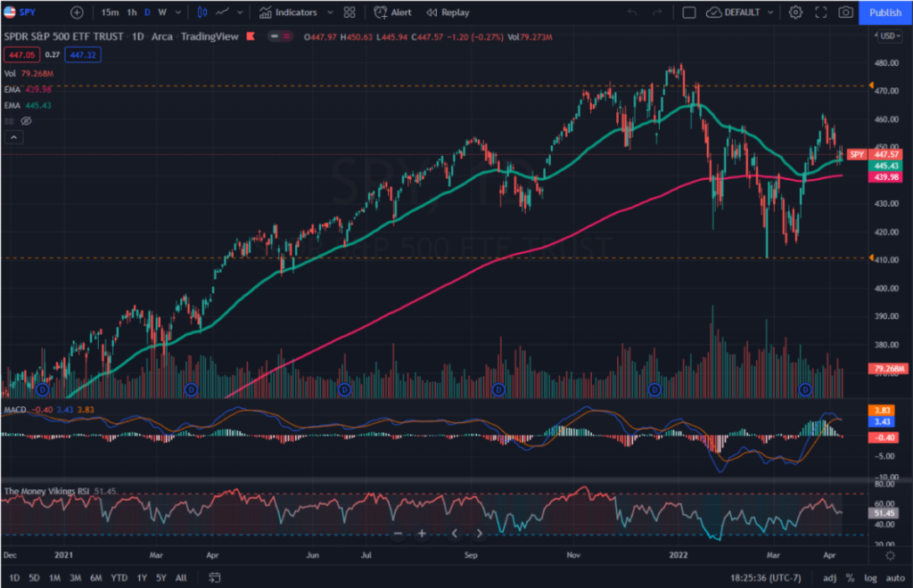Select The Money Vikings RSI legend
913x588 pixels.
click(x=60, y=491)
